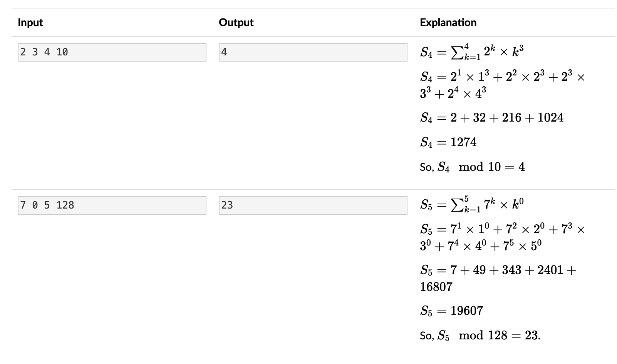The image size is (617, 364).
Task: Select the input box containing 7 0 5 128
Action: 112,205
